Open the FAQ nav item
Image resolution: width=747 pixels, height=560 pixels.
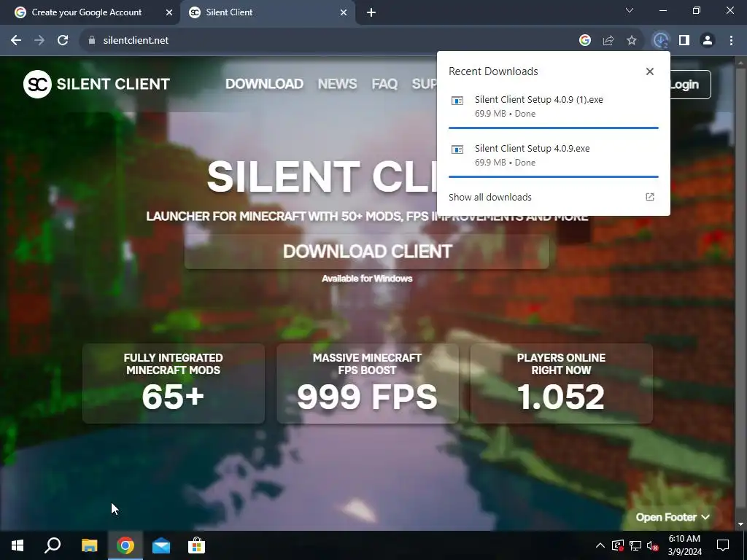coord(384,84)
